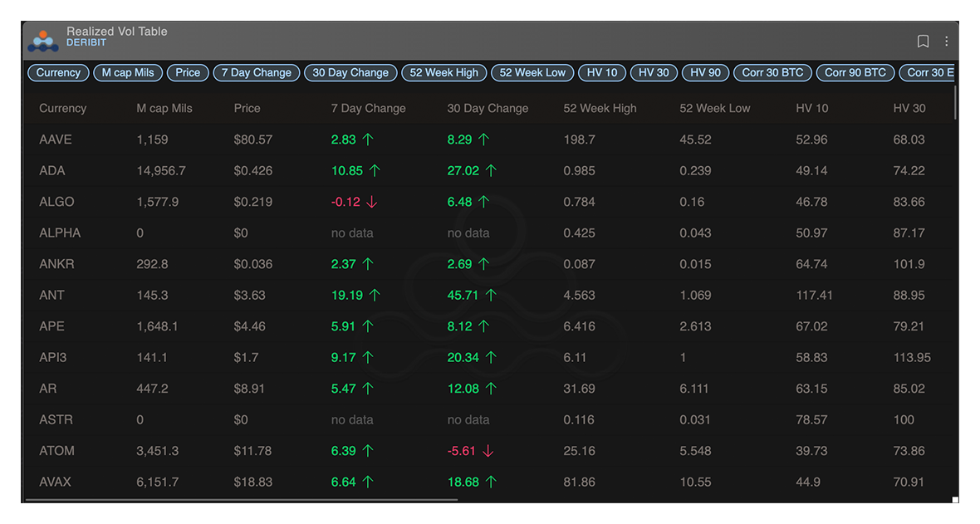Viewport: 980px width, 524px height.
Task: Toggle the Corr 30 BTC column pill
Action: [x=772, y=72]
